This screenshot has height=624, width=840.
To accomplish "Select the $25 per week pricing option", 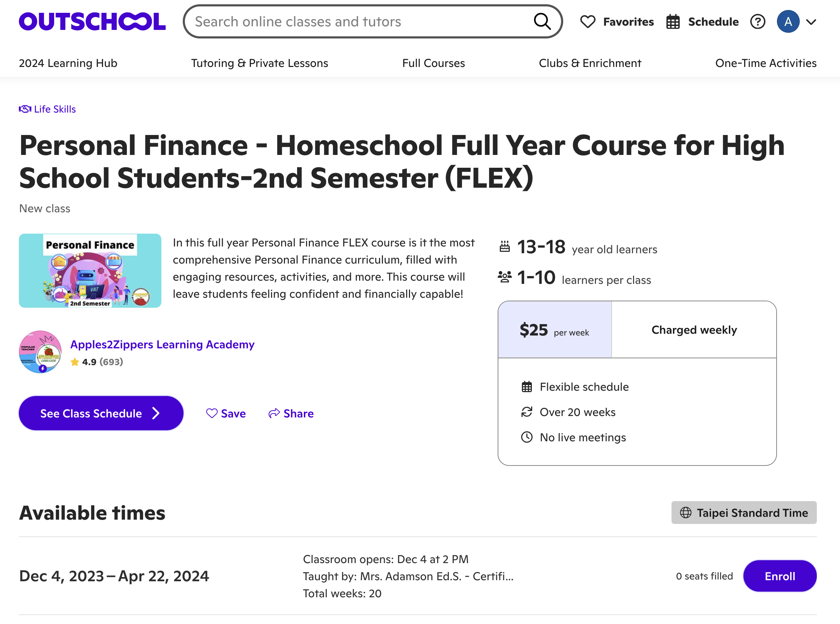I will [x=554, y=330].
